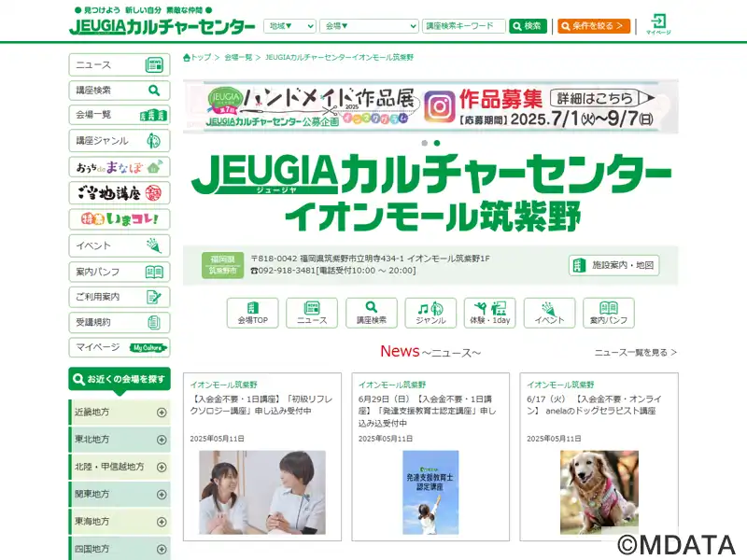Open the おうちdeまなぼ sidebar banner
This screenshot has width=747, height=560.
(x=120, y=167)
